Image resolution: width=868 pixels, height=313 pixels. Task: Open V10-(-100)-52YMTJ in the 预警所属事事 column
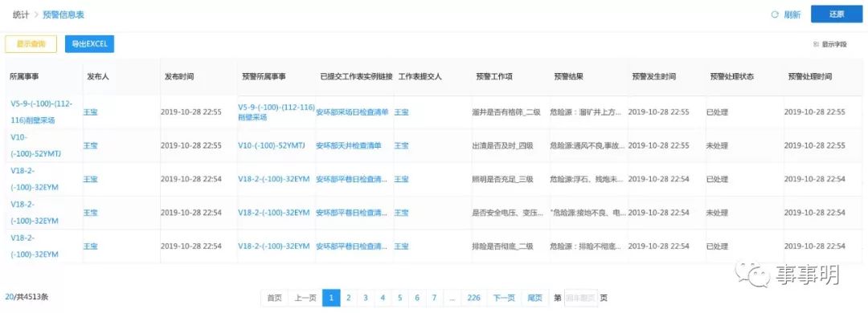[271, 145]
